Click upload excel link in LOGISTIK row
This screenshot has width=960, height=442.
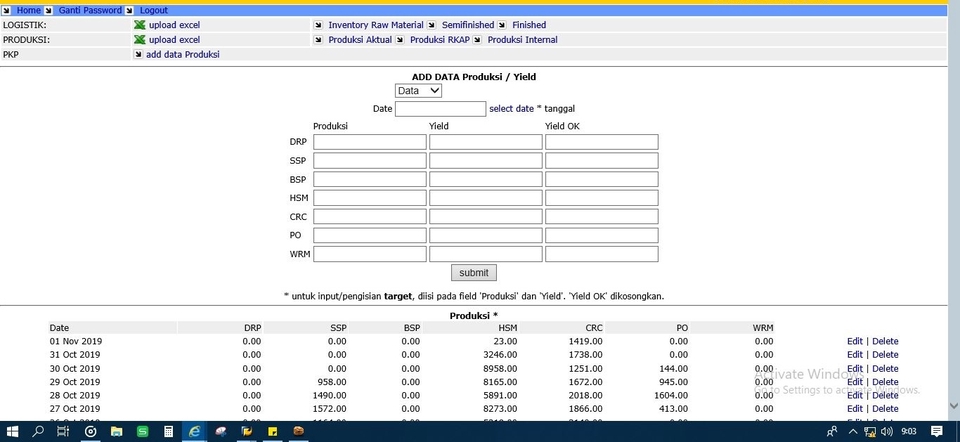click(x=174, y=25)
